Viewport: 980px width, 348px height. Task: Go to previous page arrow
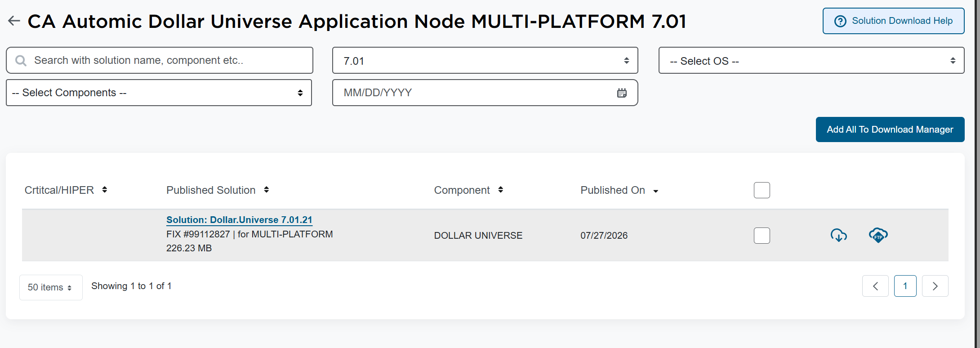[x=875, y=286]
